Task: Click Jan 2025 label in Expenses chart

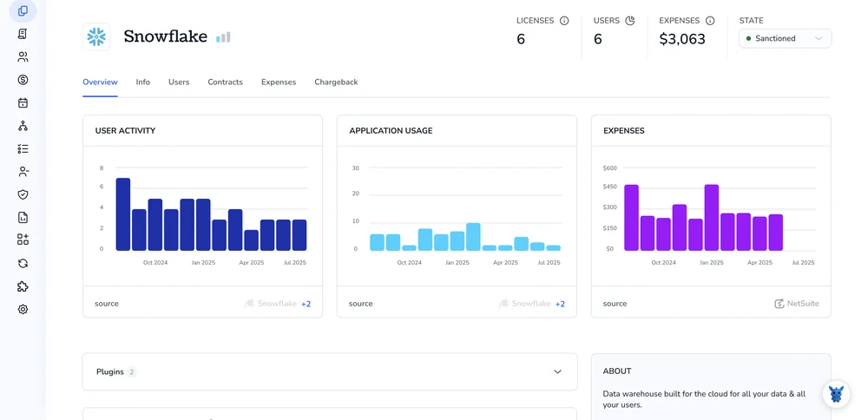Action: click(x=713, y=263)
